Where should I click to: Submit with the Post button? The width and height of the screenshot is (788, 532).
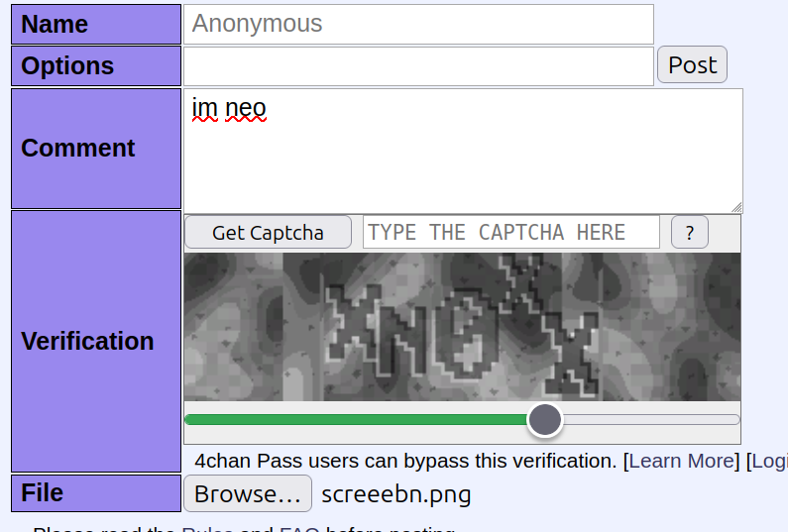(692, 64)
